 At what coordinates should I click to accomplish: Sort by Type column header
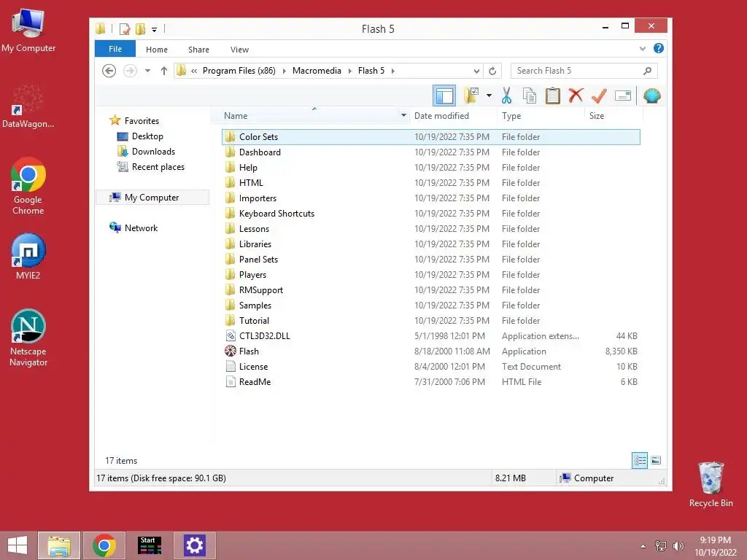(x=511, y=116)
